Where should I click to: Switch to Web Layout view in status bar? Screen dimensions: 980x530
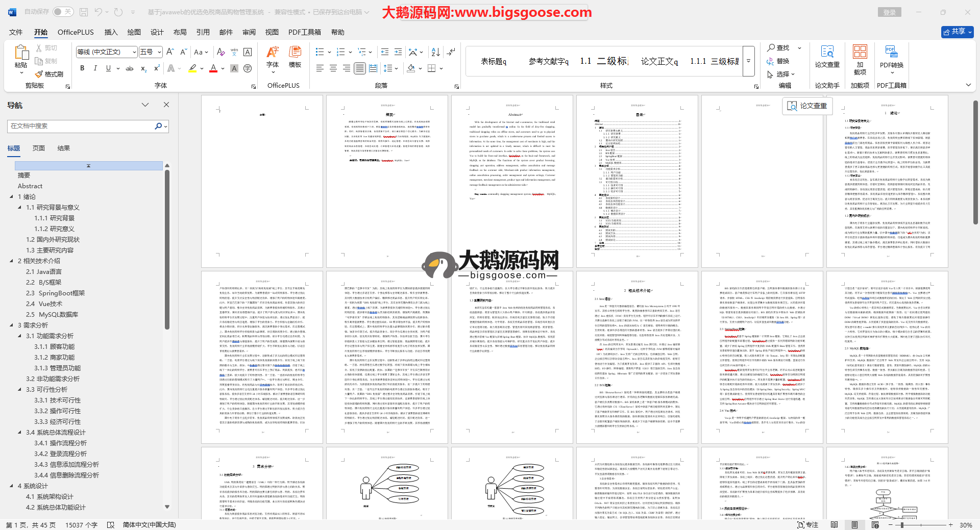click(875, 525)
